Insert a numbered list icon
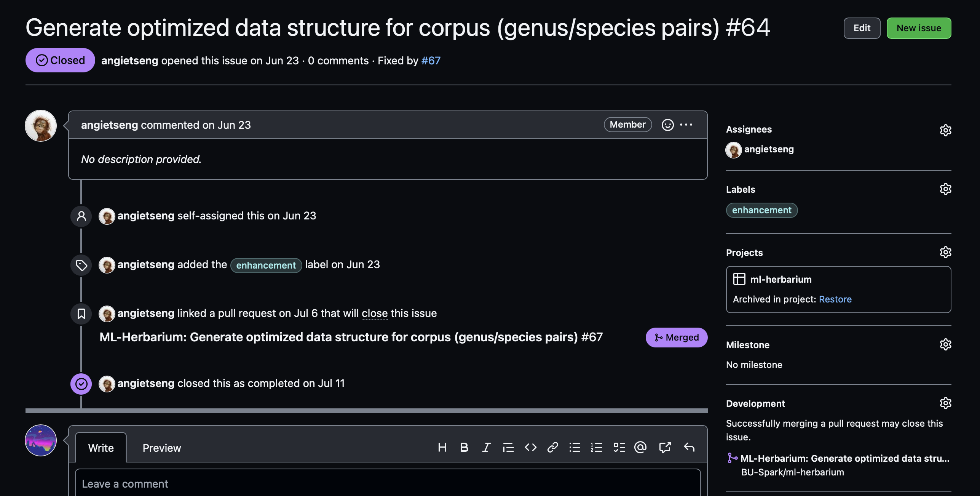This screenshot has height=496, width=980. pyautogui.click(x=596, y=447)
